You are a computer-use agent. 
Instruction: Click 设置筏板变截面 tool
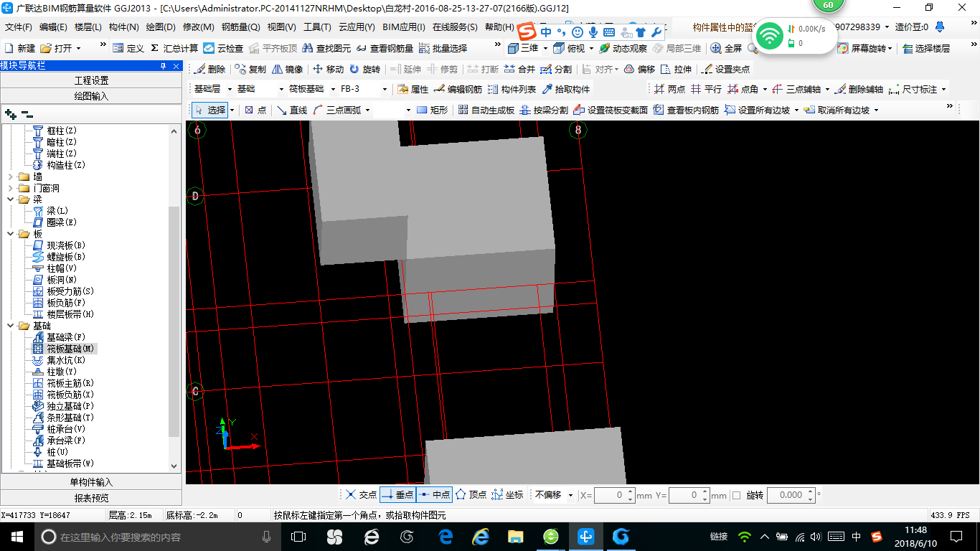(611, 110)
